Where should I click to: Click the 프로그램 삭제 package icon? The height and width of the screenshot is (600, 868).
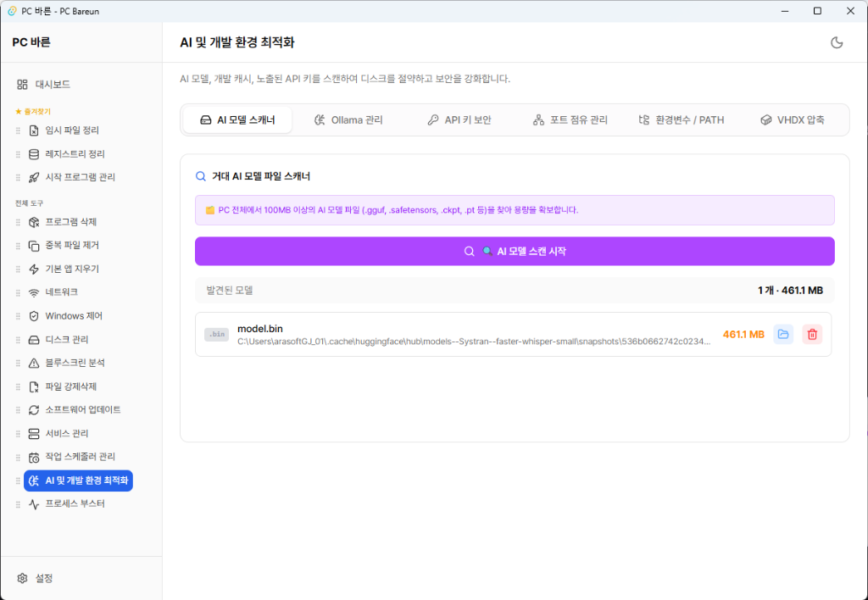[34, 222]
